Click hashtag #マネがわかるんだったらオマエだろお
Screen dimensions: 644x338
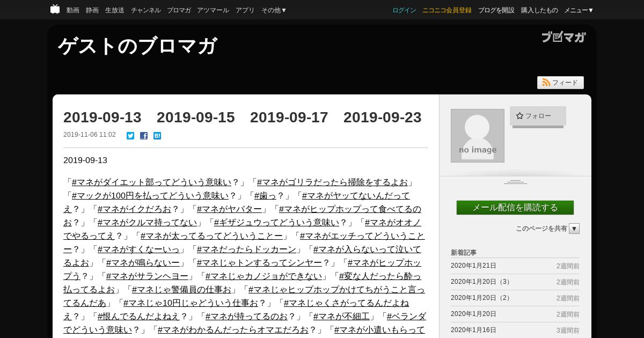tap(233, 330)
